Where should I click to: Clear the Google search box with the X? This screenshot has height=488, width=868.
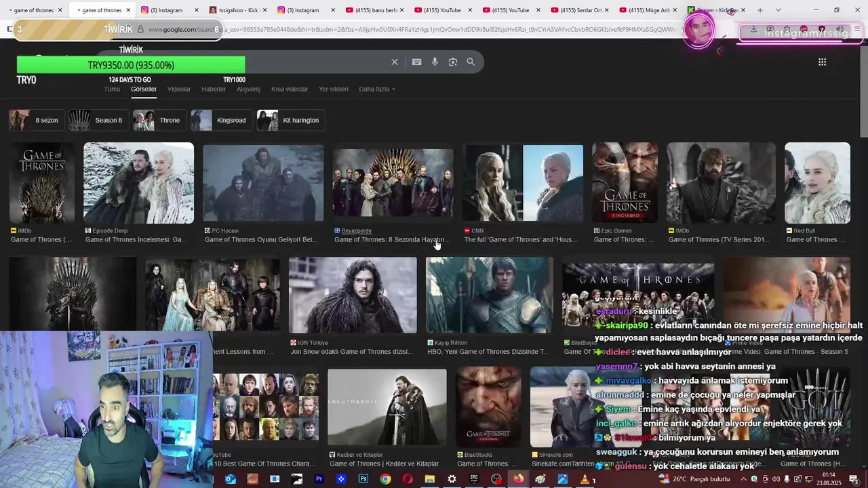point(395,62)
